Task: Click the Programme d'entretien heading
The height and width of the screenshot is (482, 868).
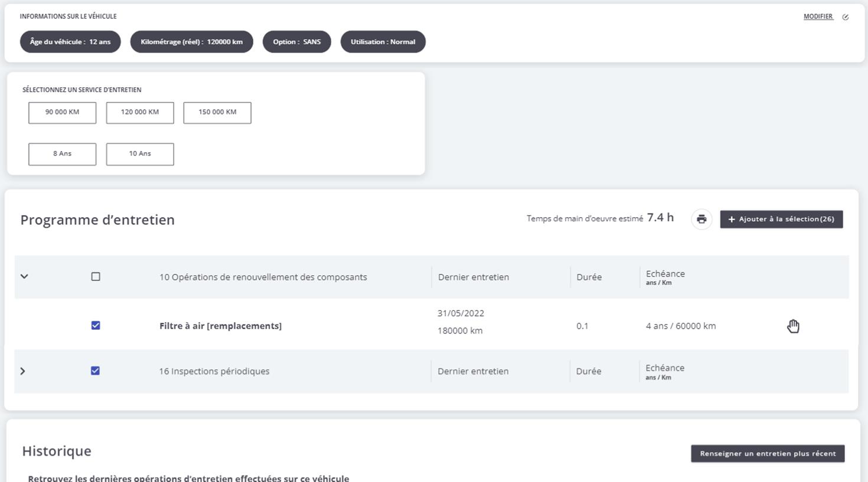Action: pos(97,220)
